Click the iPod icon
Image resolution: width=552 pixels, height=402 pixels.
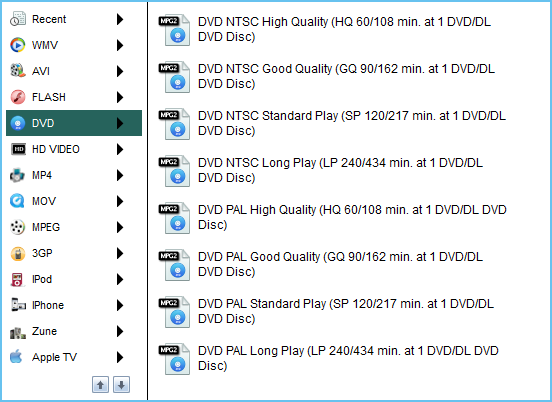click(17, 279)
